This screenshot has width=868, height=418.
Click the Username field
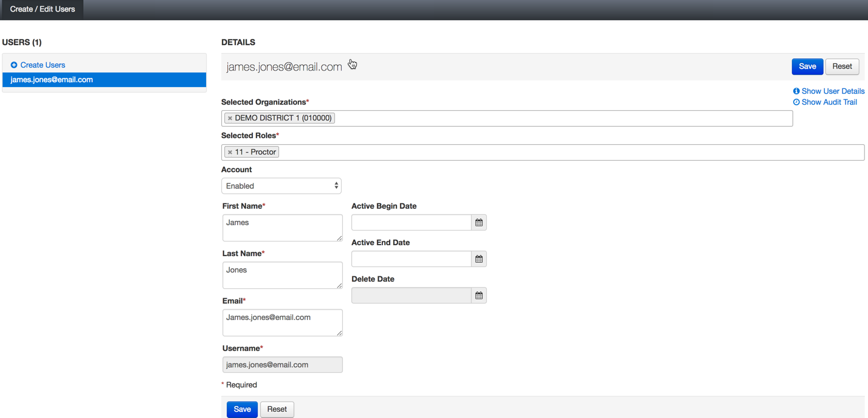click(283, 365)
